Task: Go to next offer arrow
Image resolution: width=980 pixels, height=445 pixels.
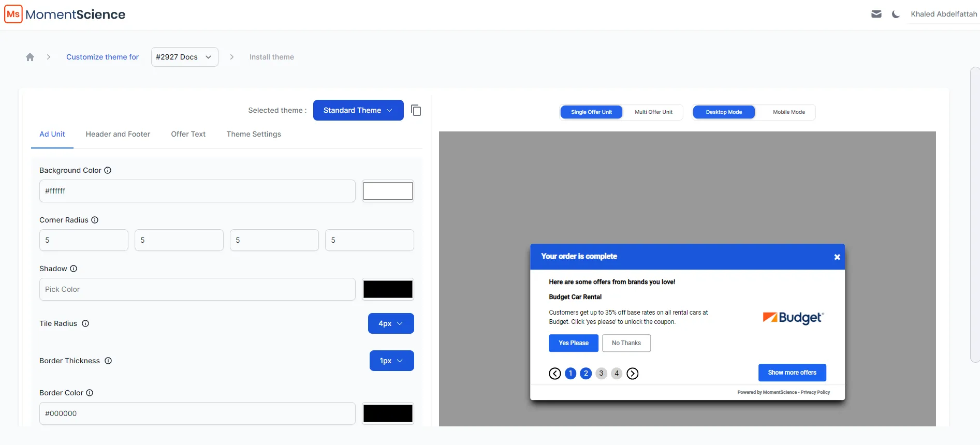Action: coord(633,374)
